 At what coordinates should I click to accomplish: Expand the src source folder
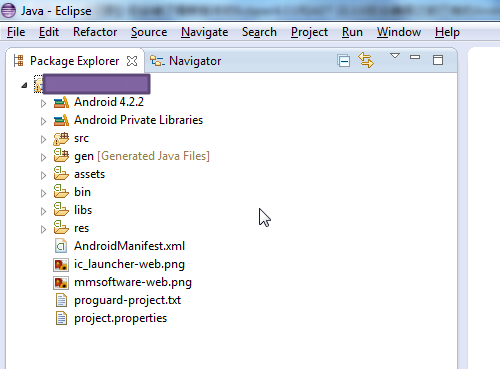43,139
